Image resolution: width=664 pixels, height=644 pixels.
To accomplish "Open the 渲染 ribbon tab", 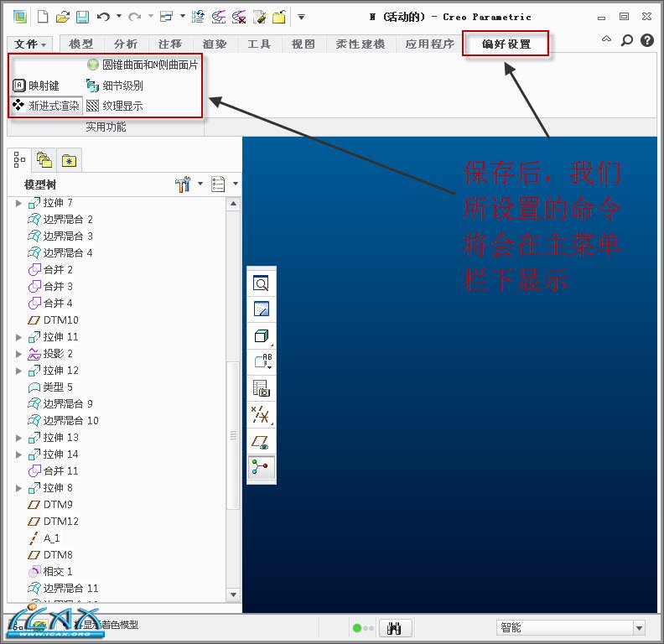I will click(x=215, y=44).
